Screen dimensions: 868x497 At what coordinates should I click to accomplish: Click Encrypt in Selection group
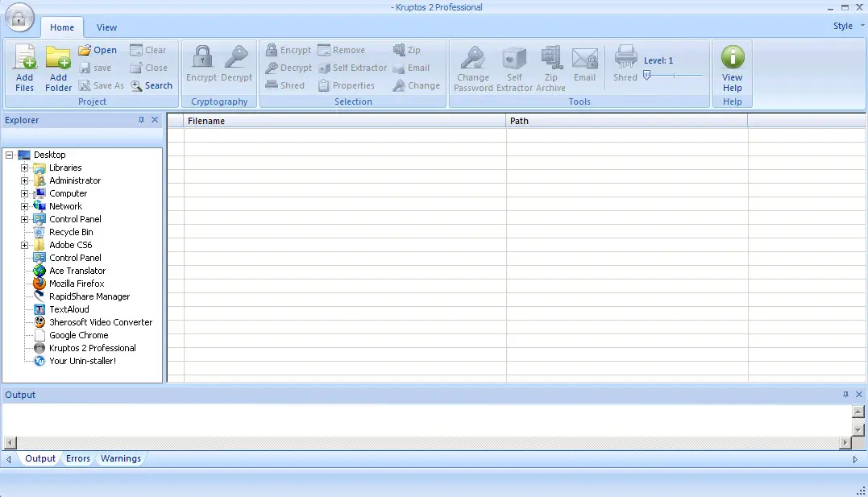288,50
